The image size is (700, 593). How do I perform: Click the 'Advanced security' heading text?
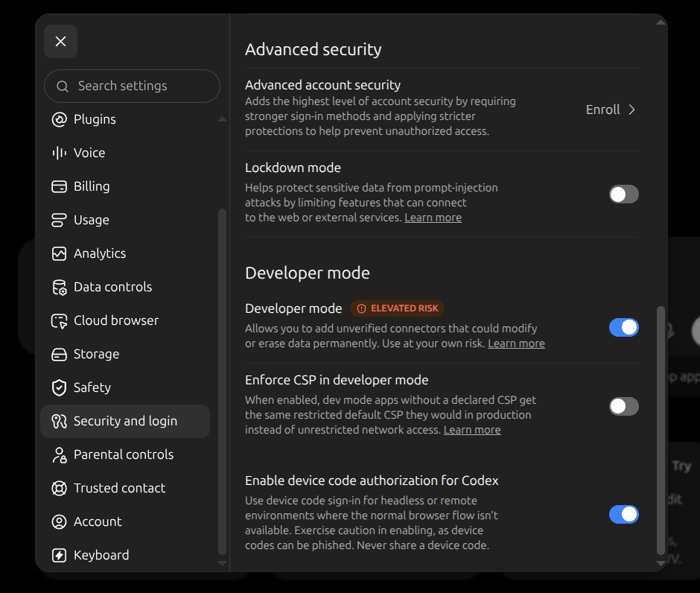point(314,50)
